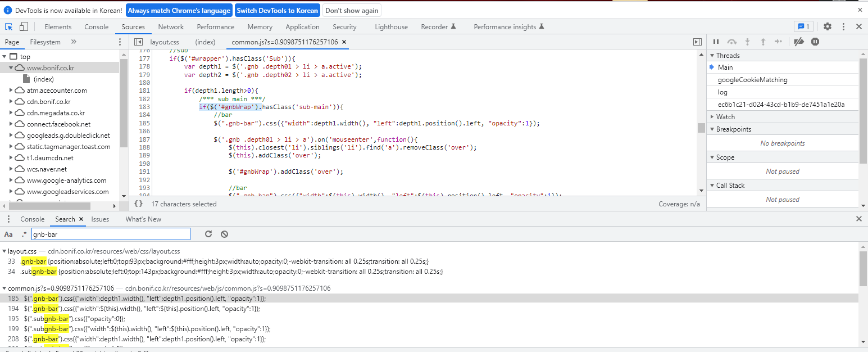Click the code editor vertical scrollbar thumb
868x352 pixels.
click(x=701, y=128)
